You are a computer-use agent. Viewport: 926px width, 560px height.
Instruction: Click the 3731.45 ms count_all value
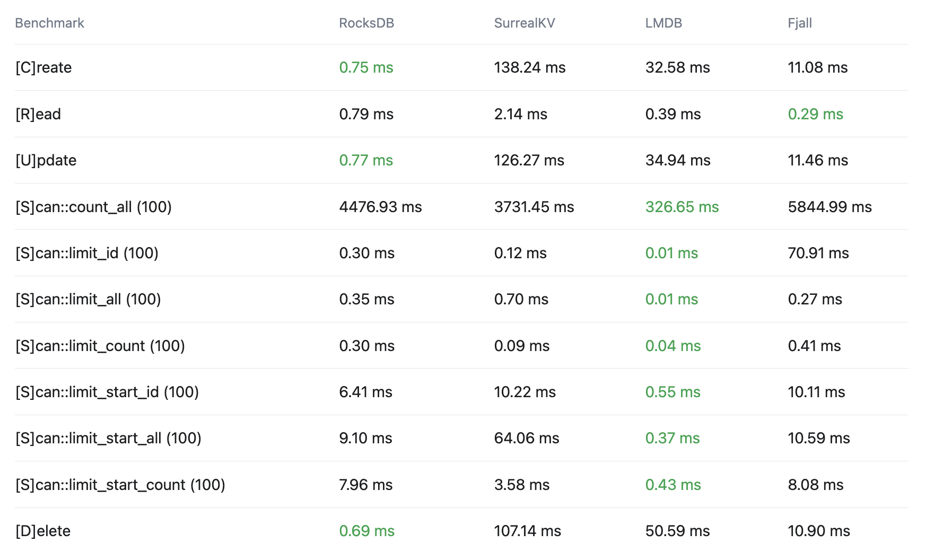534,207
